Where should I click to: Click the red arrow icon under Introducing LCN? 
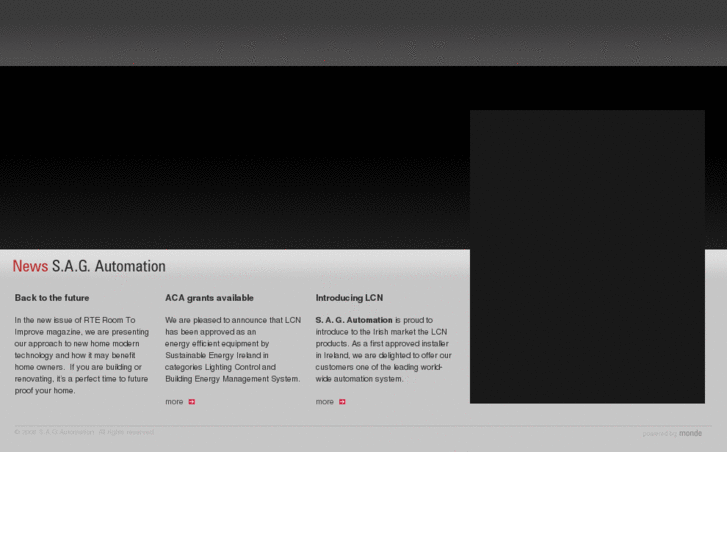pyautogui.click(x=342, y=402)
